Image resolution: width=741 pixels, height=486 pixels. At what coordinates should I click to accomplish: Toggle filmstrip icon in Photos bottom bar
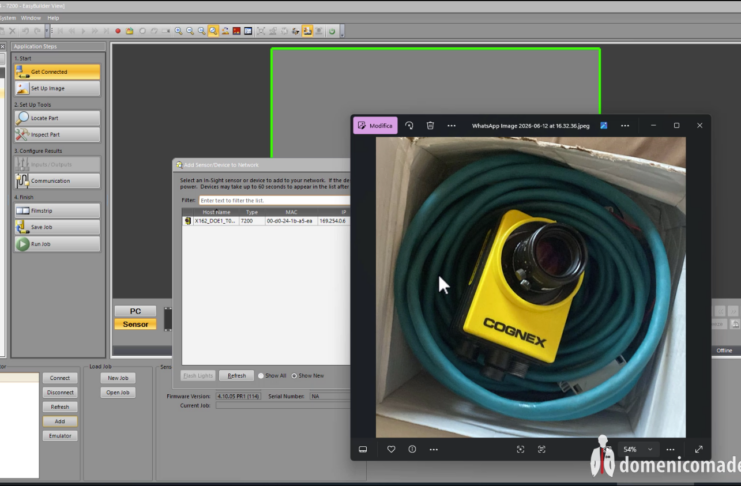coord(363,449)
